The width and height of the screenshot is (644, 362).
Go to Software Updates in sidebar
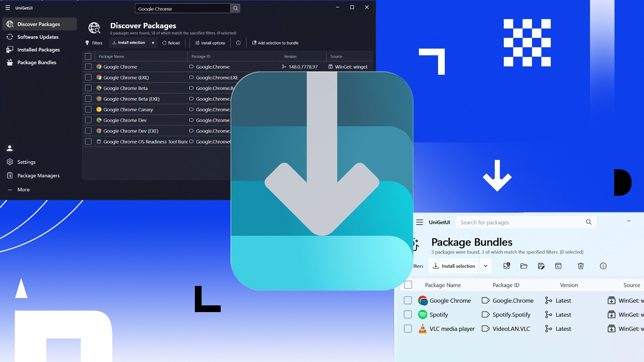pos(39,37)
